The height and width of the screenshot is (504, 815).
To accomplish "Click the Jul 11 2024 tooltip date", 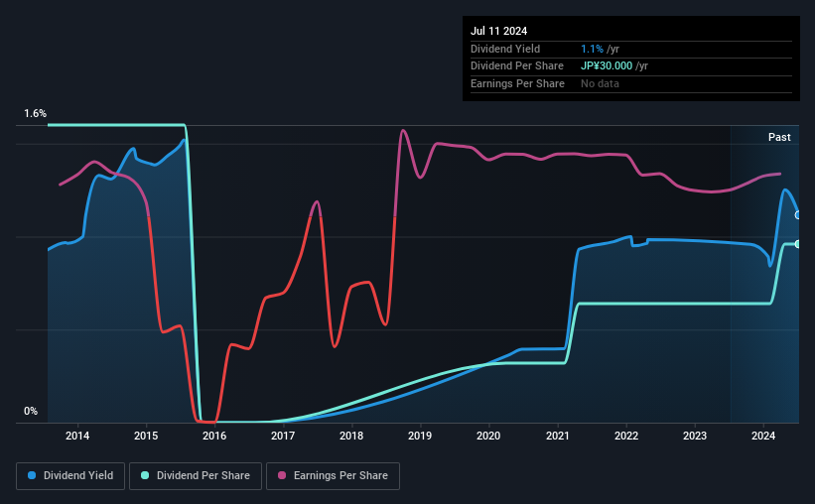I will tap(499, 31).
